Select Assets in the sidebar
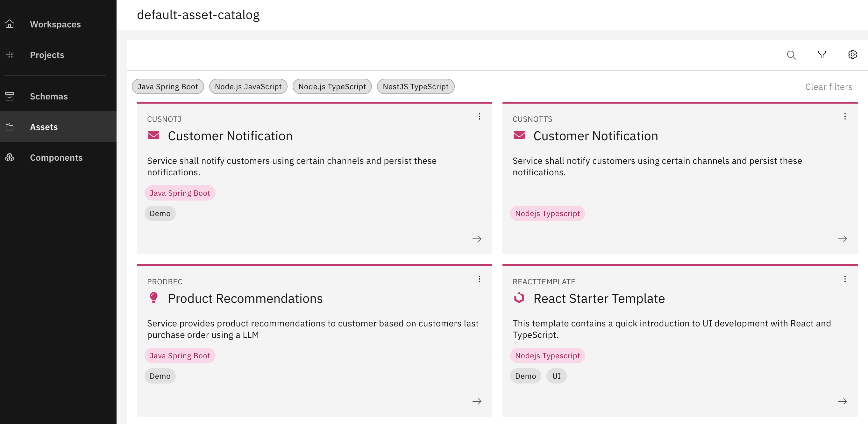The image size is (868, 424). pos(44,127)
